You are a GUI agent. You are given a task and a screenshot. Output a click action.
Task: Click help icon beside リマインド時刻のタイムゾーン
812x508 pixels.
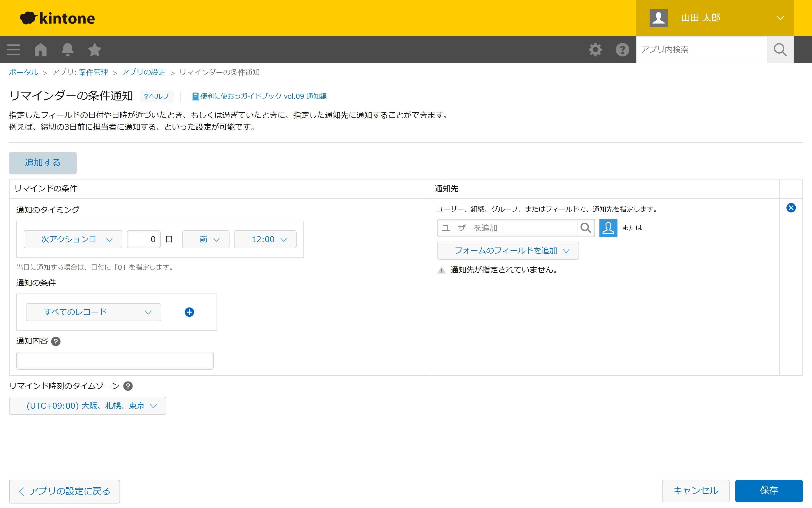click(128, 386)
